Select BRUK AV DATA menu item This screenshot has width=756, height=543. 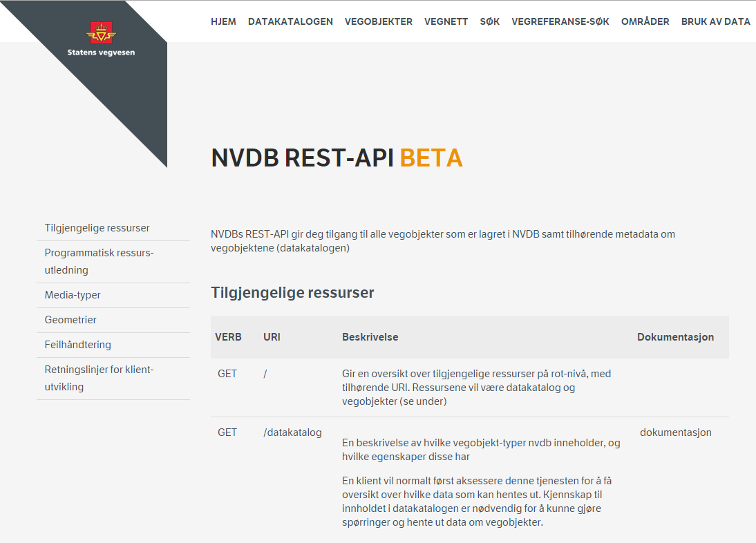(x=715, y=21)
